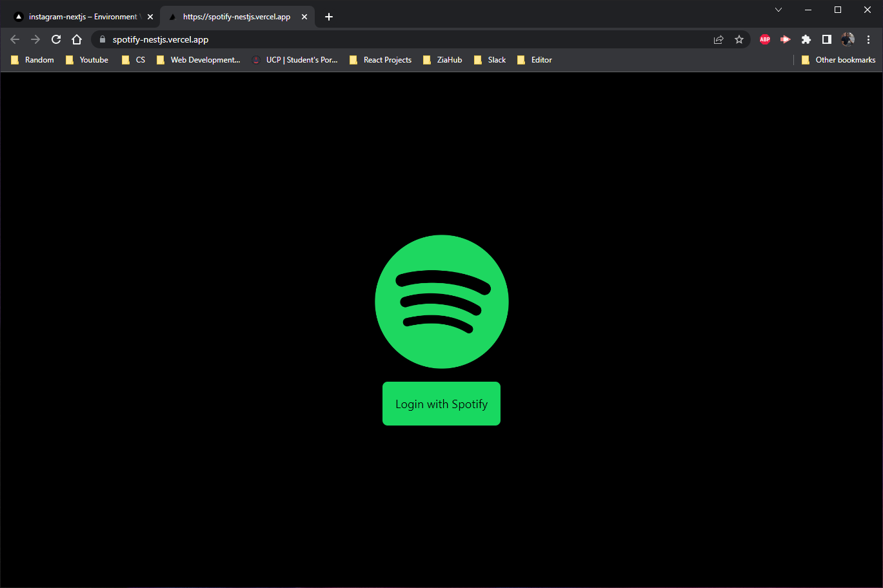Open the CS bookmarks folder
Screen dimensions: 883x588
134,60
